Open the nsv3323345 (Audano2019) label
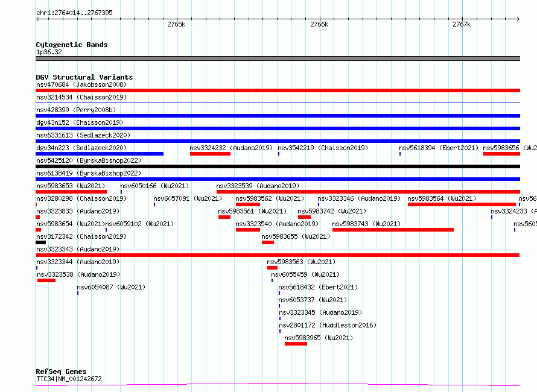This screenshot has width=537, height=392. click(320, 312)
